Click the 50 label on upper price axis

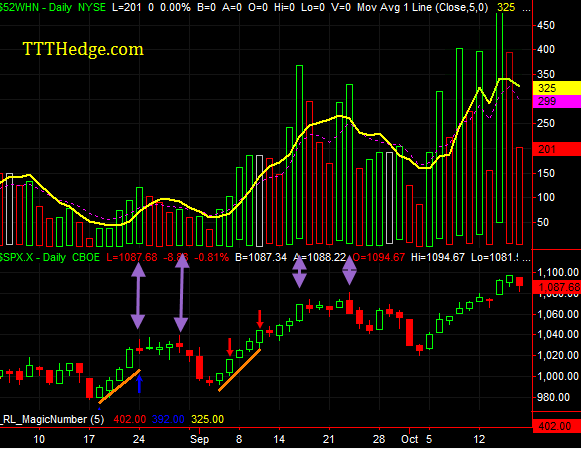543,222
